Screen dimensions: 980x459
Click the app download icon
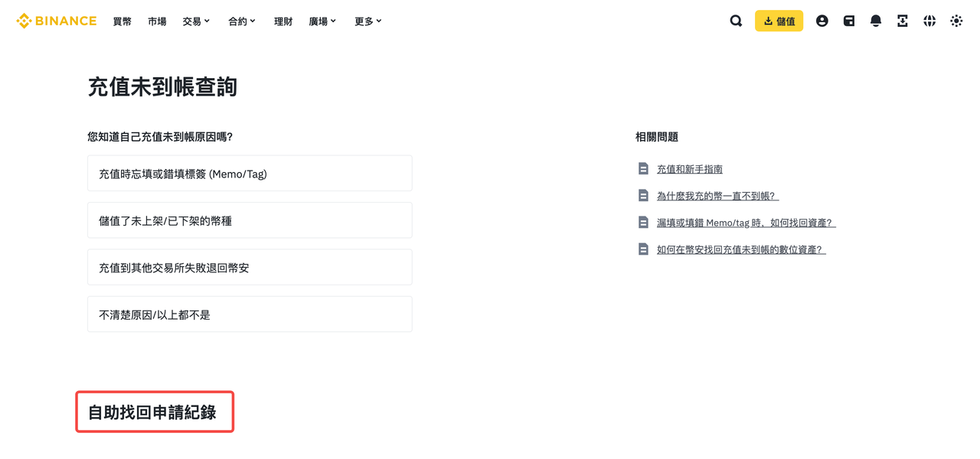[x=903, y=21]
